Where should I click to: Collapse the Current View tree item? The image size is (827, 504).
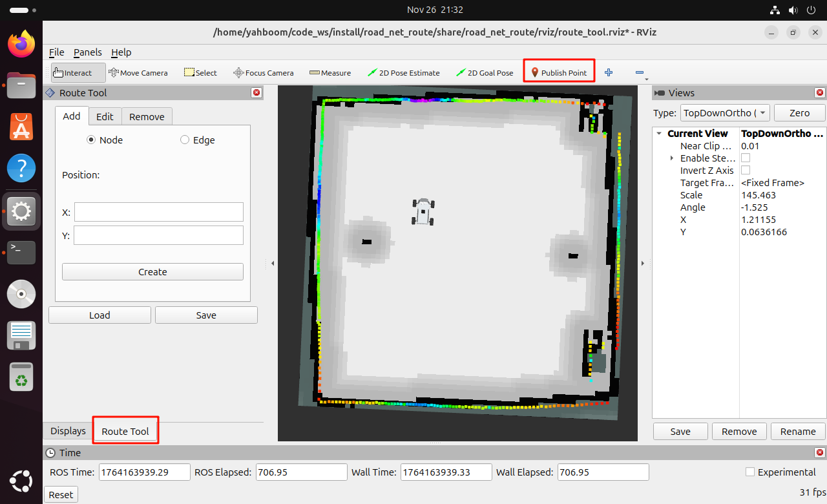(658, 134)
